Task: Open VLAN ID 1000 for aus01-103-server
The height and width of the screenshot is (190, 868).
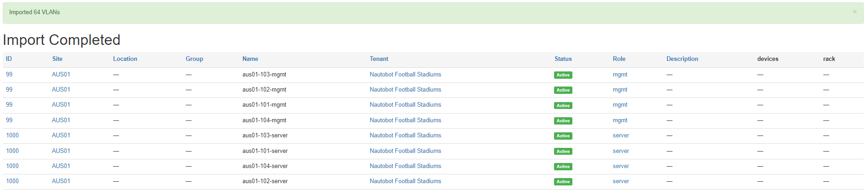Action: pyautogui.click(x=12, y=136)
